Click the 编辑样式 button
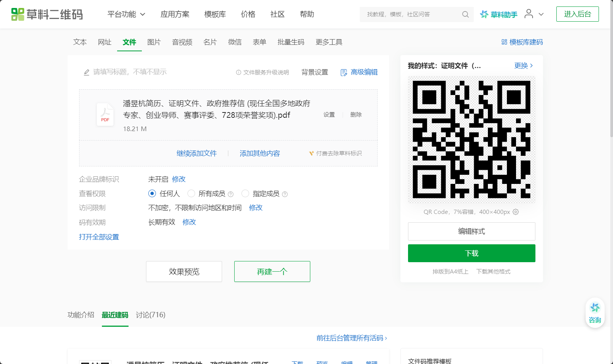This screenshot has height=364, width=613. (x=472, y=231)
